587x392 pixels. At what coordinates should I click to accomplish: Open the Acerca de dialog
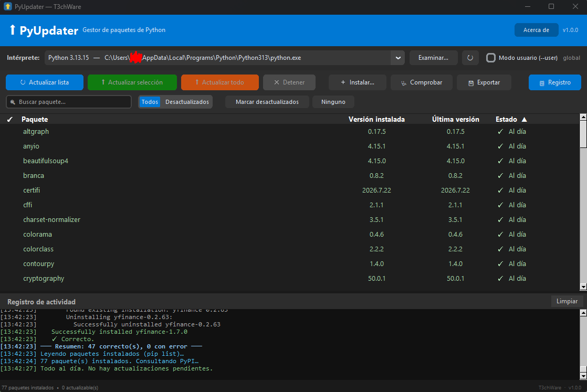[x=536, y=30]
